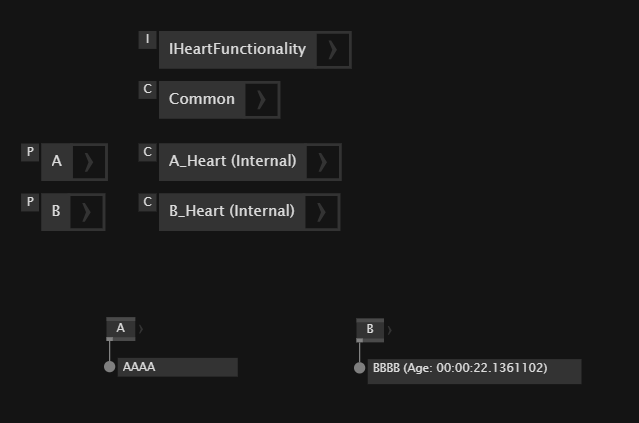The height and width of the screenshot is (423, 639).
Task: Open the Common definition using its chevron
Action: pos(261,99)
